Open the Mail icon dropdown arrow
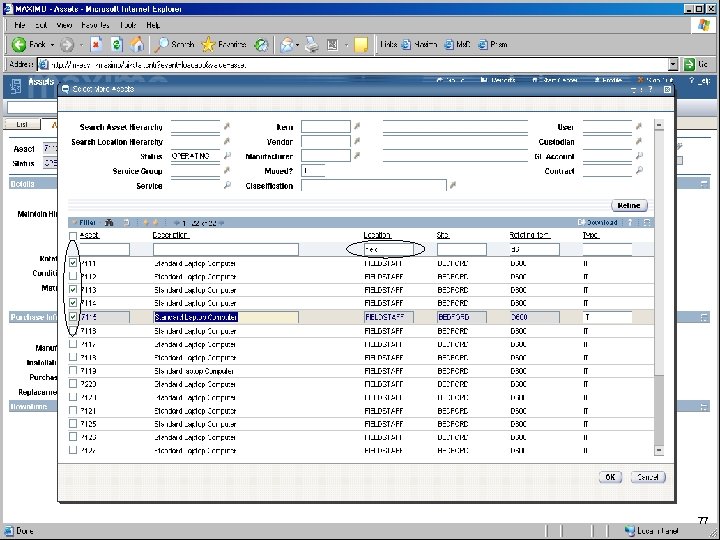Viewport: 720px width, 540px height. coord(298,45)
